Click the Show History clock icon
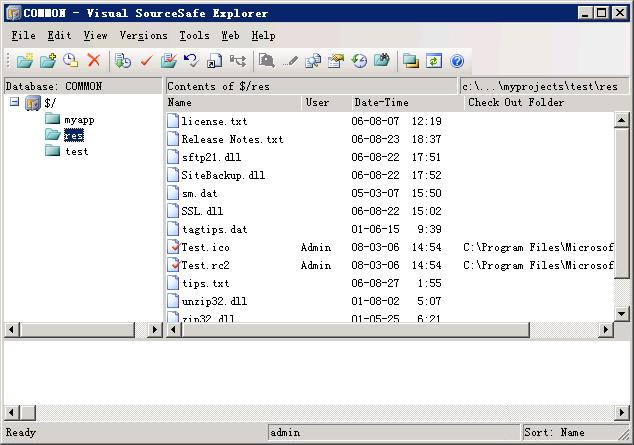 point(359,61)
